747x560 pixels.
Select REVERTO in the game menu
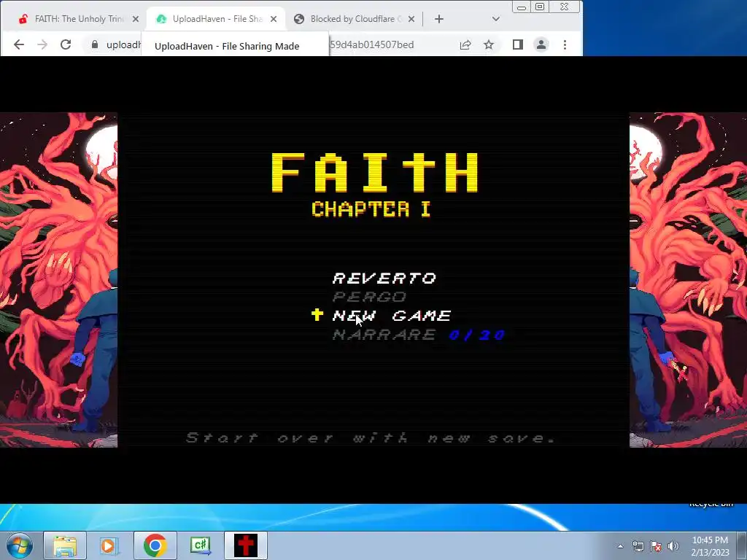[x=384, y=278]
